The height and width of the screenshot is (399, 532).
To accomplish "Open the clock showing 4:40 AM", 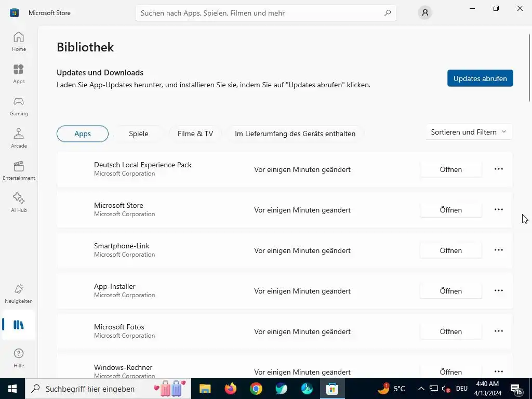I will coord(487,389).
